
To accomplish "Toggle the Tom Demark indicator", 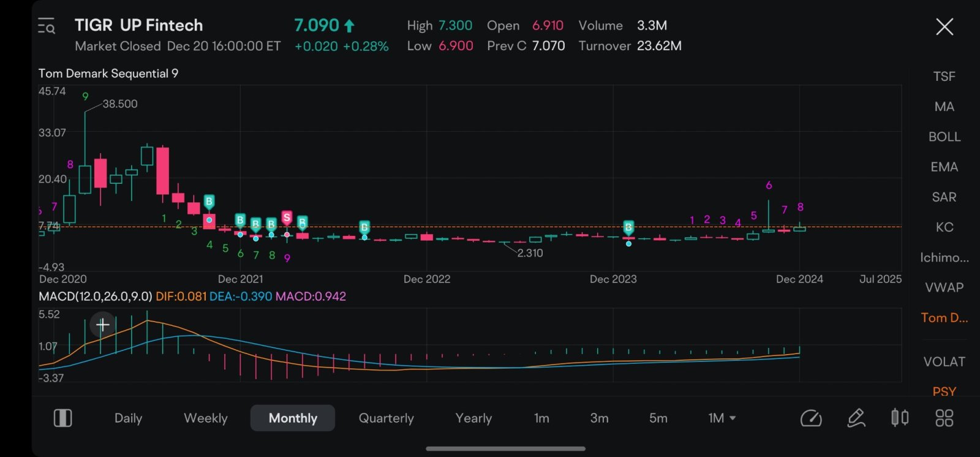I will tap(944, 317).
